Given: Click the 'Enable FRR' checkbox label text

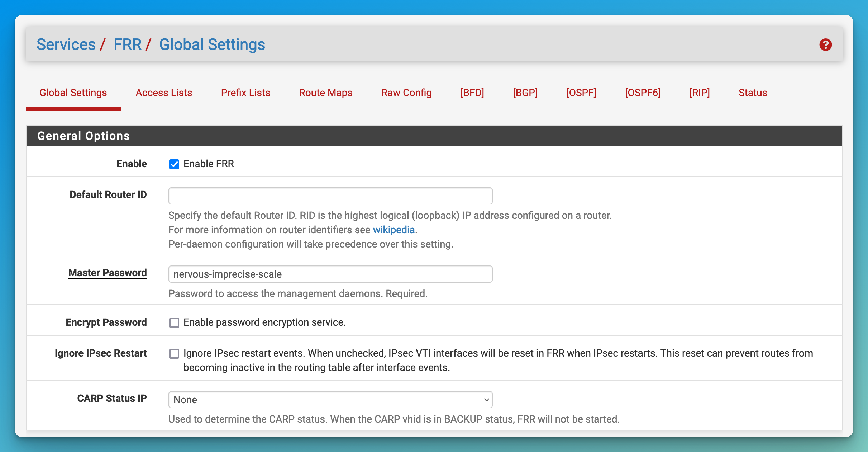Looking at the screenshot, I should (x=209, y=164).
